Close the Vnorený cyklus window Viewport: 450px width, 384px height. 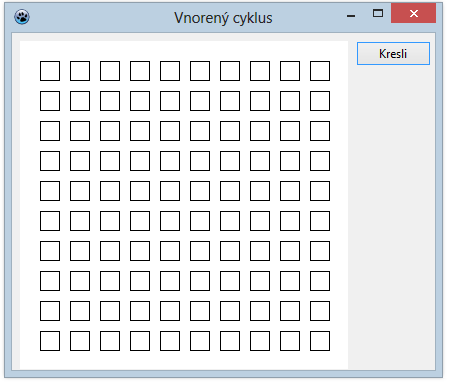click(414, 13)
